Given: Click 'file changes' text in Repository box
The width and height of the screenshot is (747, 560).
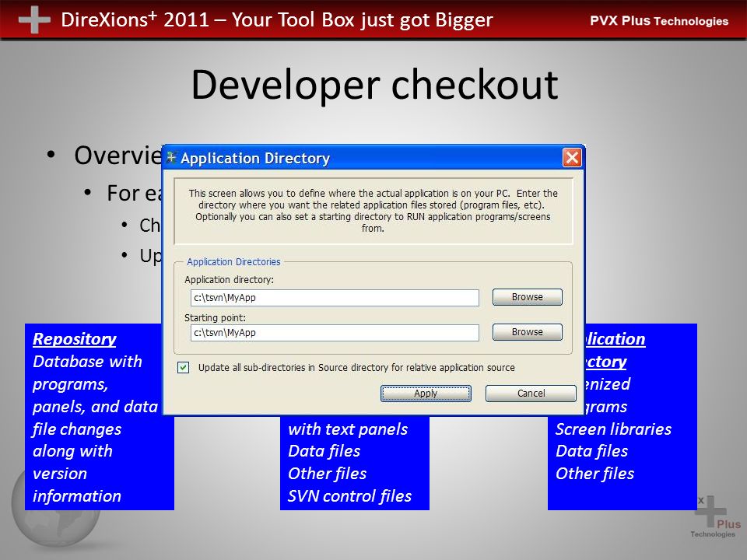Looking at the screenshot, I should [x=77, y=429].
